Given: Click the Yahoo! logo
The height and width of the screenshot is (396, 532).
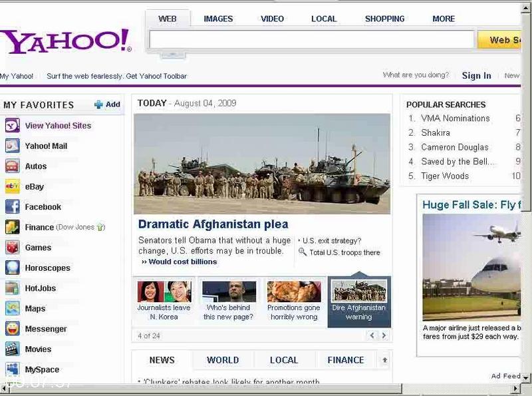Looking at the screenshot, I should tap(66, 41).
